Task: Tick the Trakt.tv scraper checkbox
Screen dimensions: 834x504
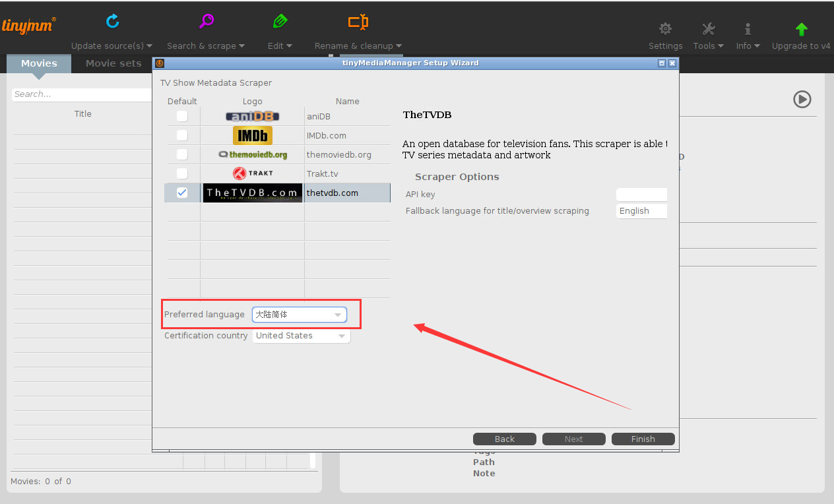Action: (x=182, y=173)
